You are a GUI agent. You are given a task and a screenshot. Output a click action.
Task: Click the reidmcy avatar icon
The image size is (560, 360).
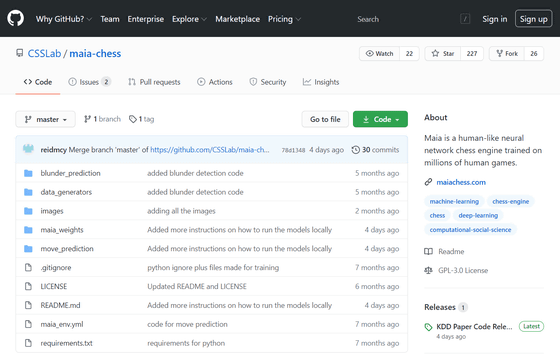(28, 149)
